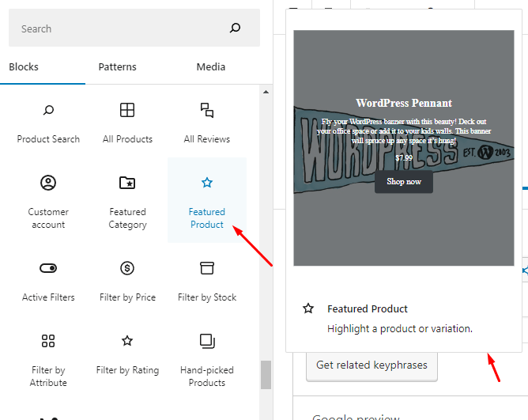Select the Featured Product star block

[207, 200]
